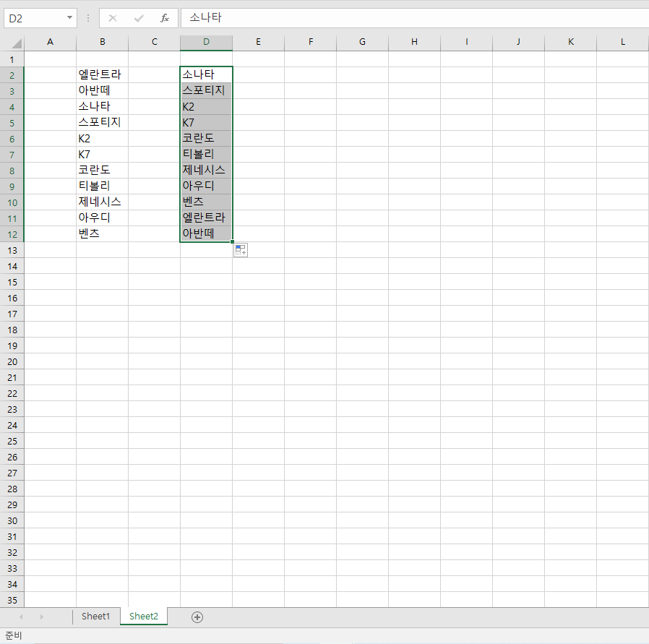Select column J header
Screen dimensions: 649x644
[x=518, y=42]
